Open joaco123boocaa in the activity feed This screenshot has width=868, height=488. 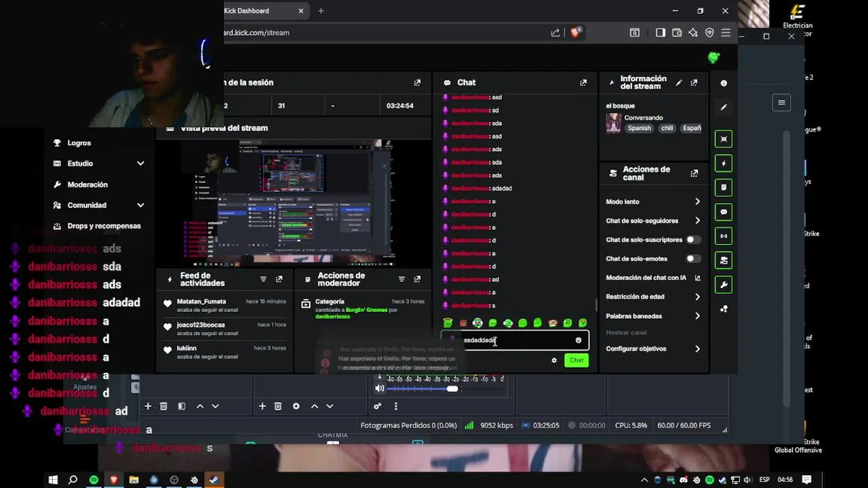pos(201,325)
